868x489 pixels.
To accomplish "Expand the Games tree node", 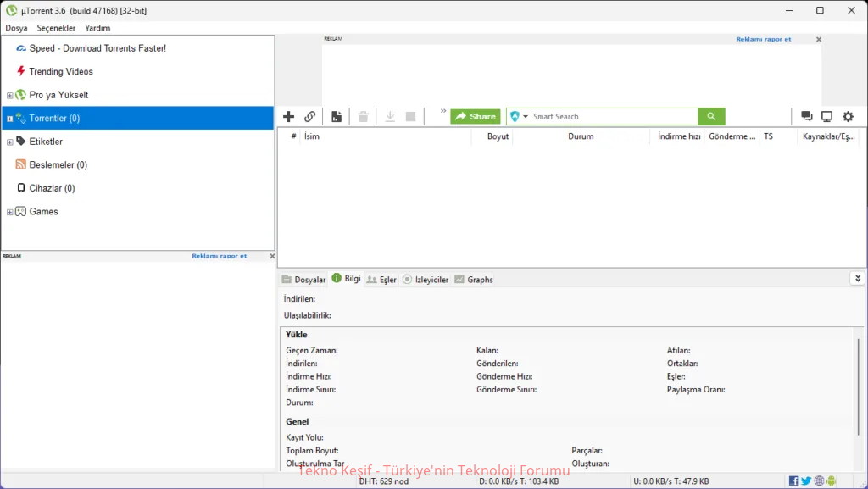I will coord(9,212).
